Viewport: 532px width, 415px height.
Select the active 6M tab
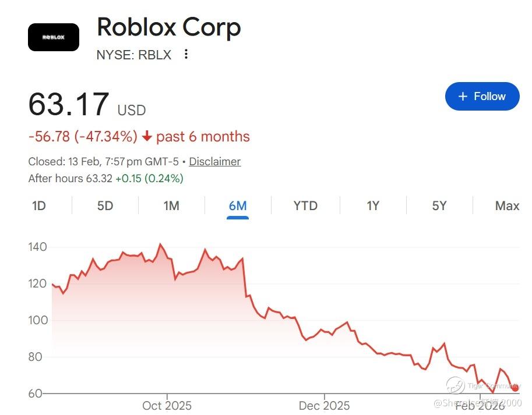(x=238, y=205)
